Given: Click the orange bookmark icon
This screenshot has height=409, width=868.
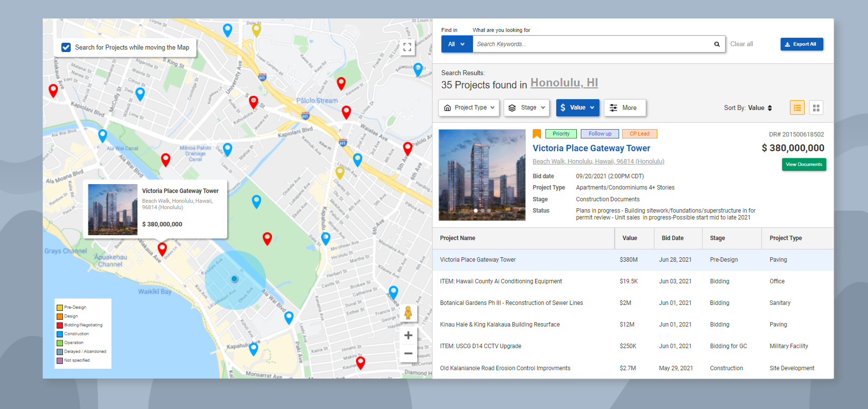Looking at the screenshot, I should coord(537,134).
